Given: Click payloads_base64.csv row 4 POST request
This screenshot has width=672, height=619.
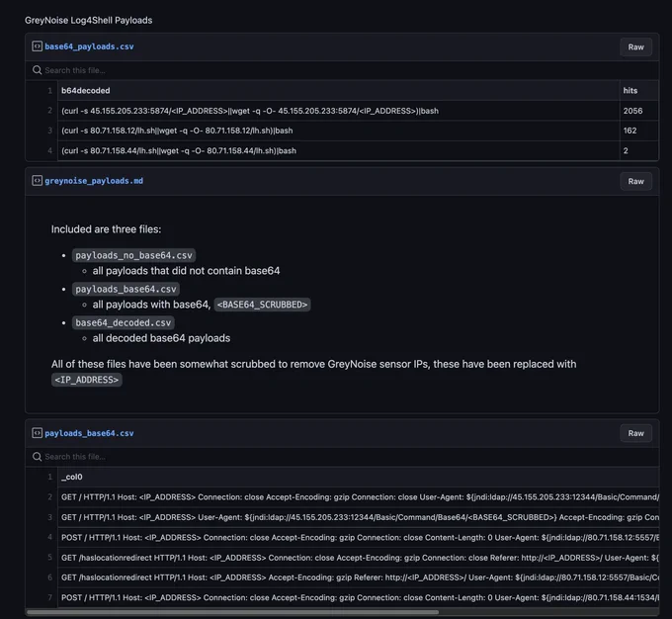Looking at the screenshot, I should pyautogui.click(x=359, y=537).
